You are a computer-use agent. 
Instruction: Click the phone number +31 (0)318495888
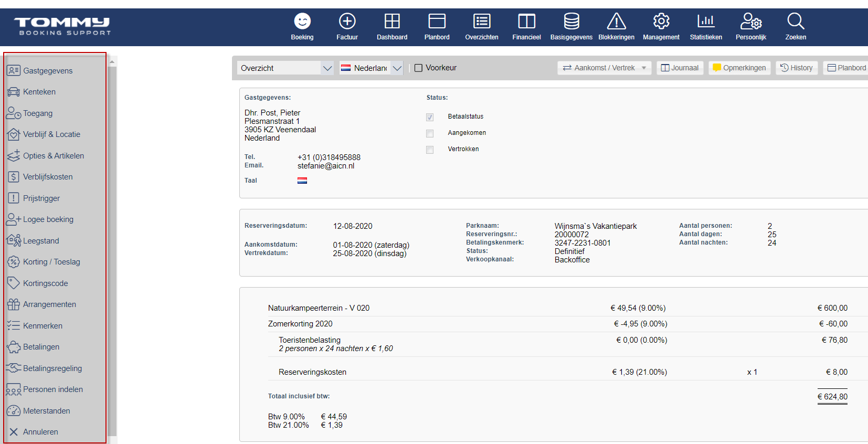329,157
